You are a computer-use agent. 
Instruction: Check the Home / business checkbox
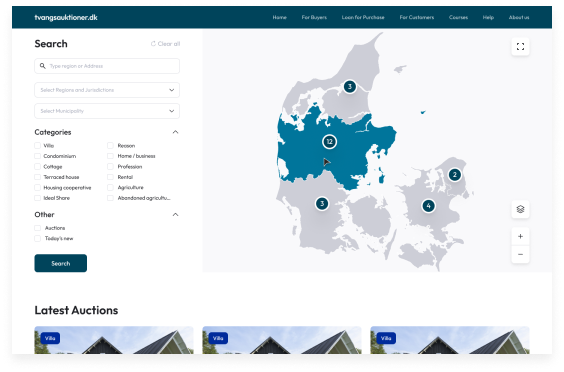(x=110, y=156)
